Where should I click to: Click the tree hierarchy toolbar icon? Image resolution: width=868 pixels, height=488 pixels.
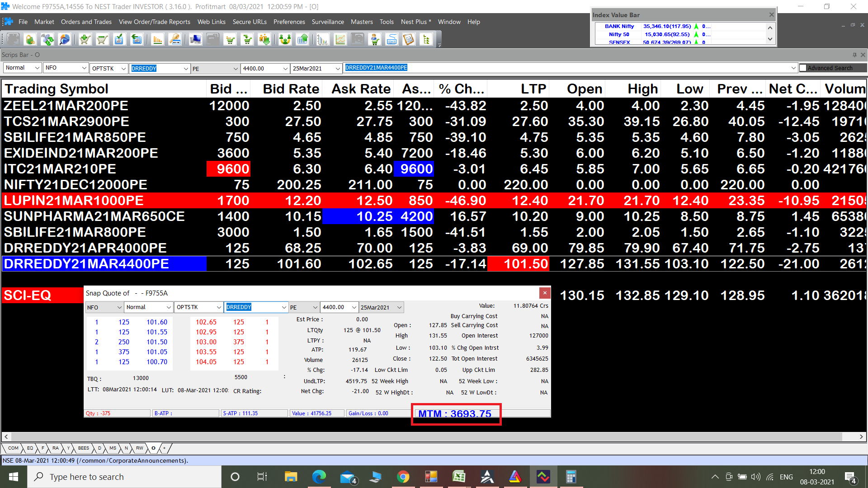pyautogui.click(x=426, y=40)
